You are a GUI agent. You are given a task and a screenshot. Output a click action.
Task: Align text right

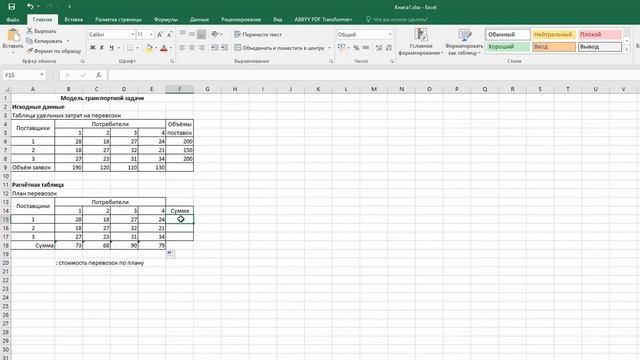[201, 48]
